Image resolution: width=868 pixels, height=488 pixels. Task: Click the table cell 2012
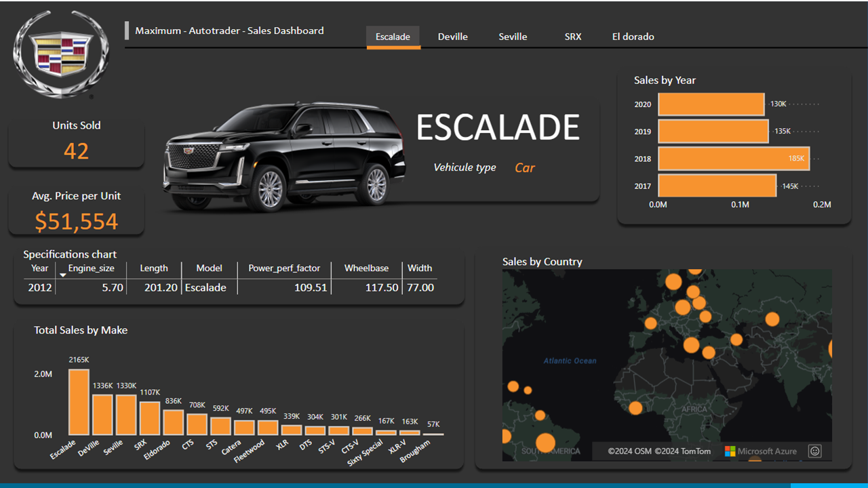pyautogui.click(x=40, y=287)
